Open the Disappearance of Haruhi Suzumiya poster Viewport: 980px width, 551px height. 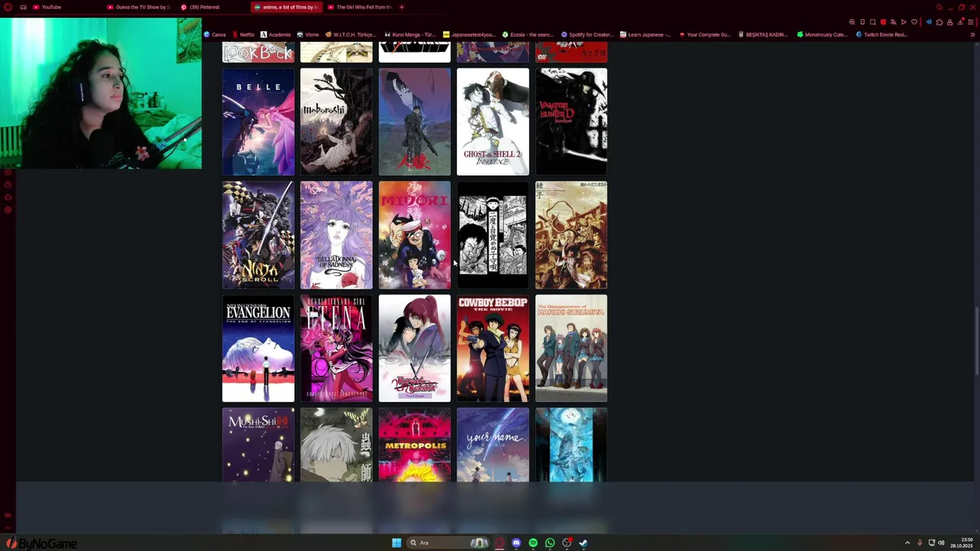[571, 348]
